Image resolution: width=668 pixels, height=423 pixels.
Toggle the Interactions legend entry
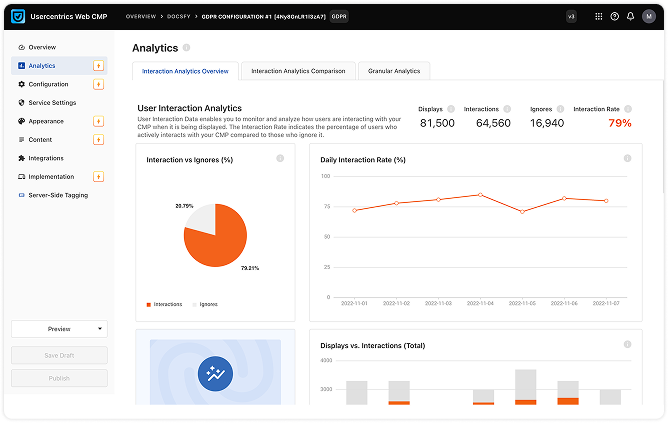coord(165,303)
